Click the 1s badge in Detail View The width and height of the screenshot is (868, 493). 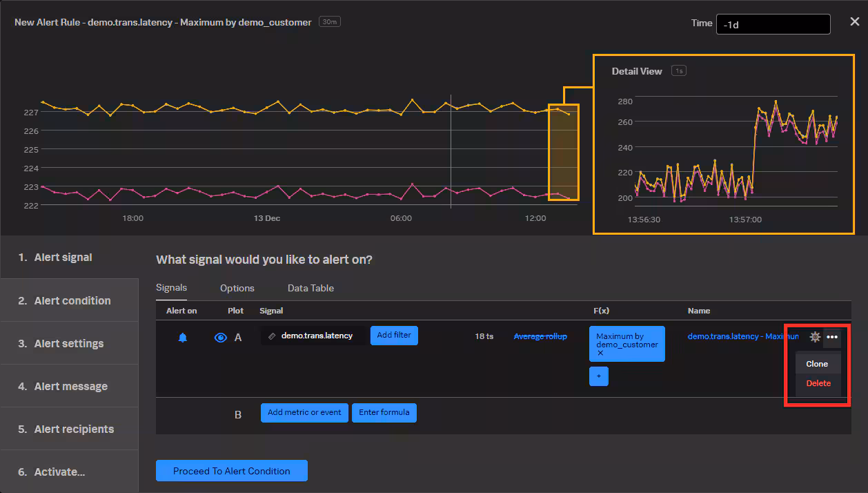tap(679, 71)
